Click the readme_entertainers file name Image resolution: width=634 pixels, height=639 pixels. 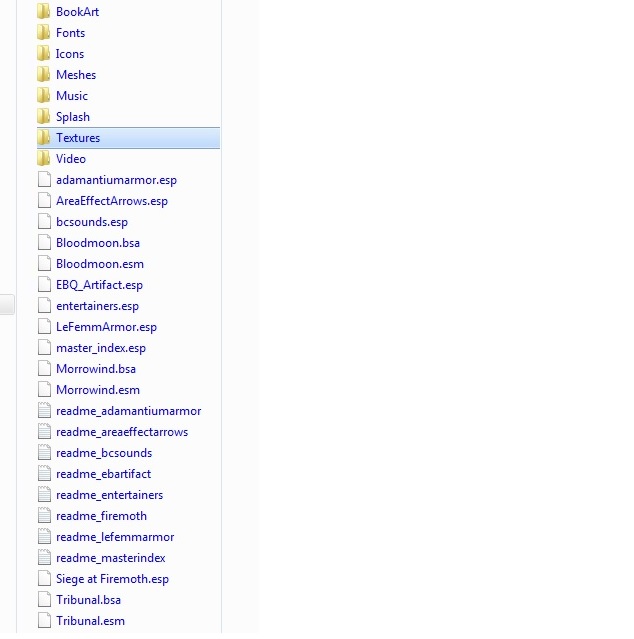coord(109,495)
